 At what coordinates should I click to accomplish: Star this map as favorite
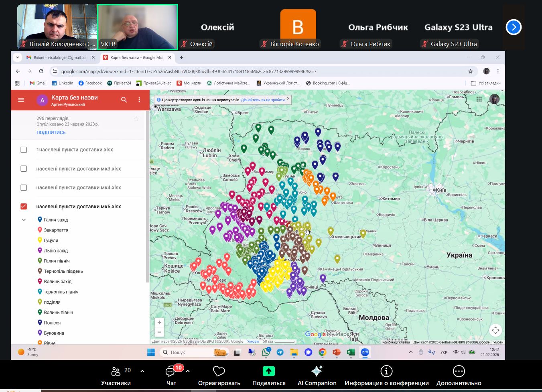coord(136,119)
